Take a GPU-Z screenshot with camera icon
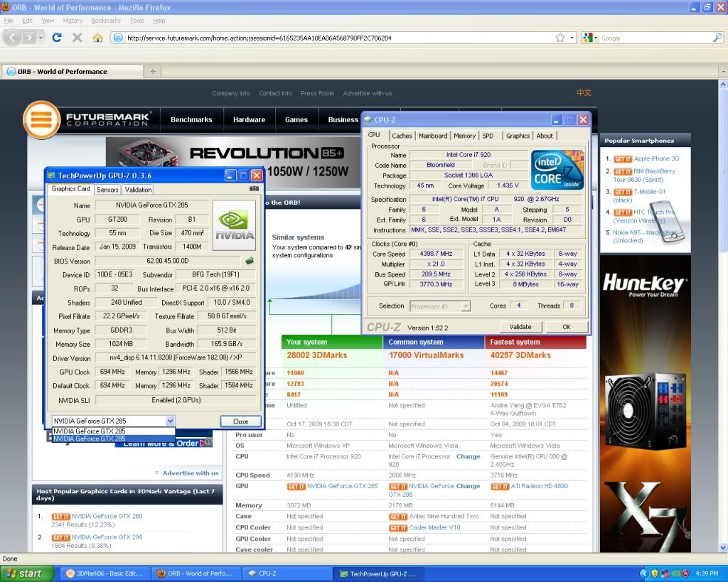Image resolution: width=728 pixels, height=582 pixels. point(254,188)
